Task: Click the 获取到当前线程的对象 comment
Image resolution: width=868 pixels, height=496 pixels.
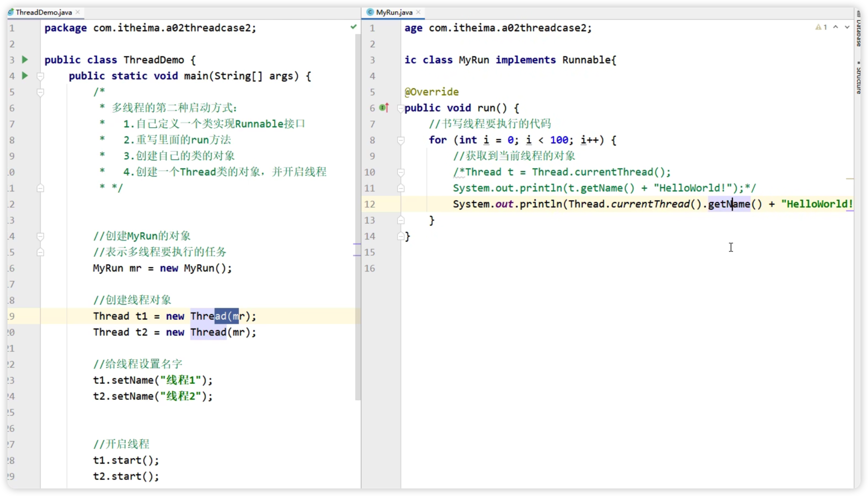Action: tap(514, 156)
